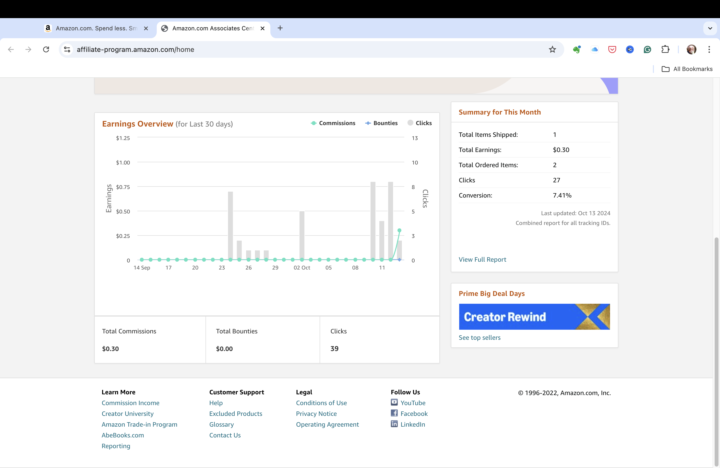Toggle Clicks series in chart legend
The height and width of the screenshot is (468, 720).
click(420, 123)
